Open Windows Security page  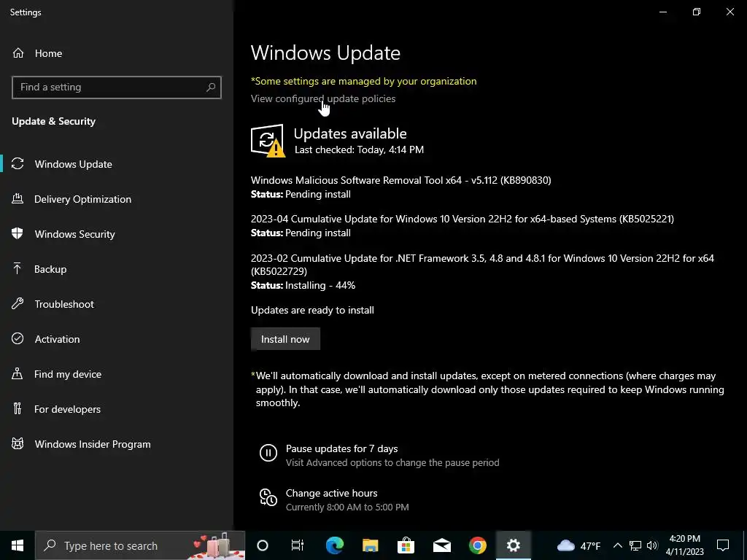[75, 234]
